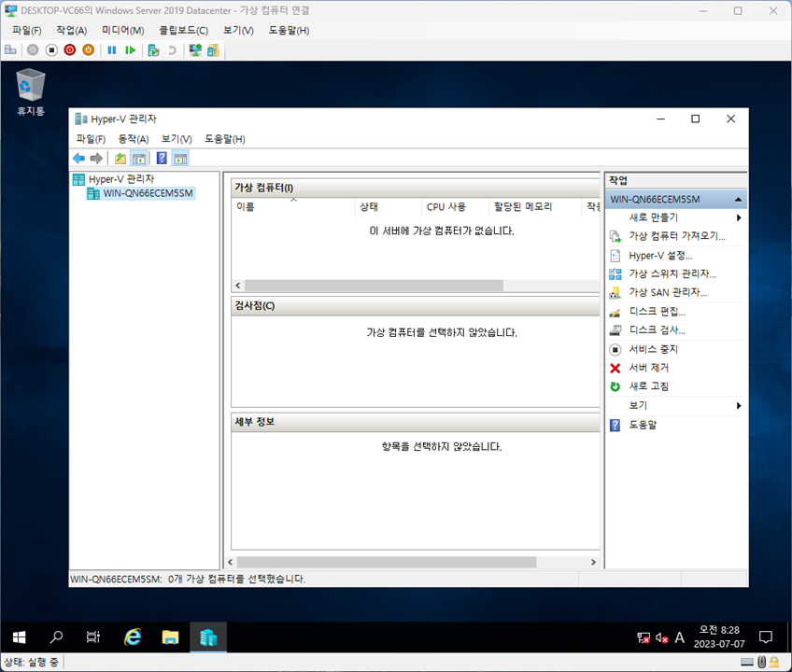Sort by the 이름 column header

(293, 206)
